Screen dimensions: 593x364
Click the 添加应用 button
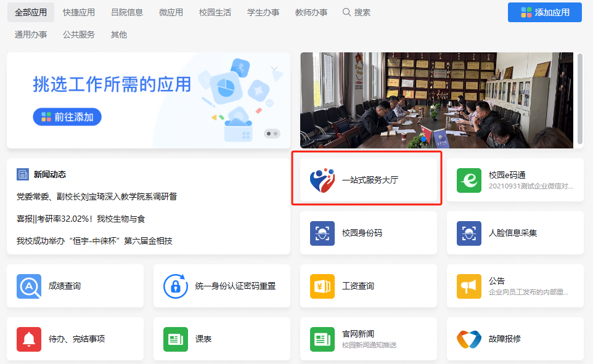pos(544,12)
